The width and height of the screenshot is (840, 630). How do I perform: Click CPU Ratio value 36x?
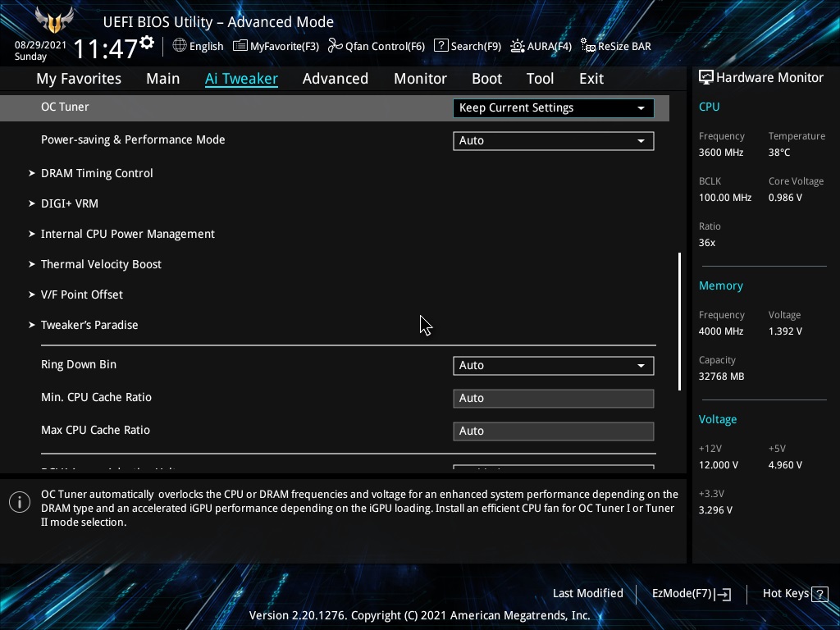[707, 243]
